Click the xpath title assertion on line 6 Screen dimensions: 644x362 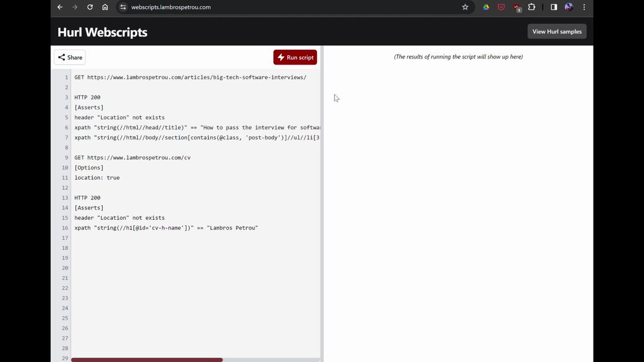197,128
